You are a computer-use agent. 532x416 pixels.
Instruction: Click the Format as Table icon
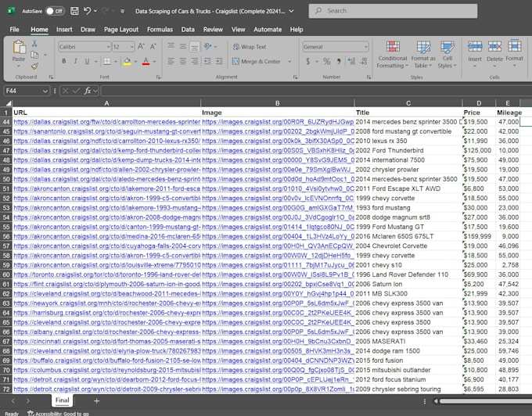click(423, 55)
